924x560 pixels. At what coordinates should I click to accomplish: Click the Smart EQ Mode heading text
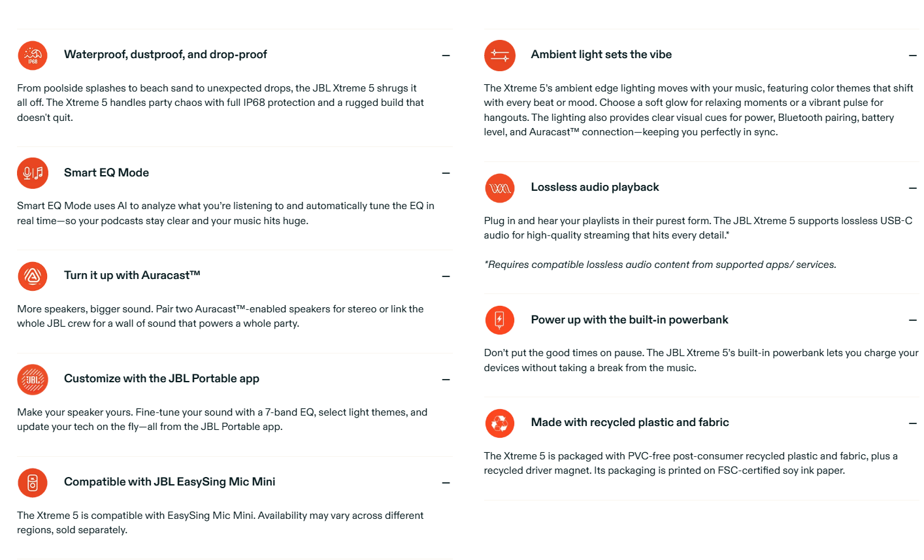pos(107,173)
